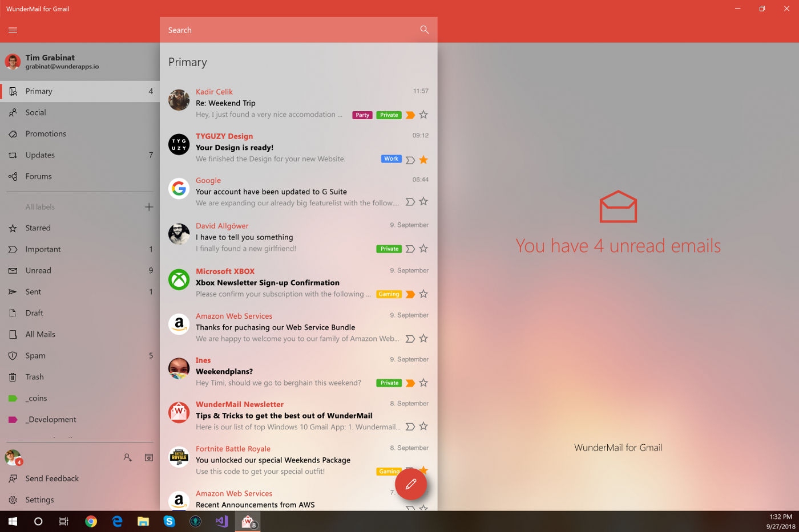
Task: Launch Google Chrome from taskbar
Action: click(x=91, y=521)
